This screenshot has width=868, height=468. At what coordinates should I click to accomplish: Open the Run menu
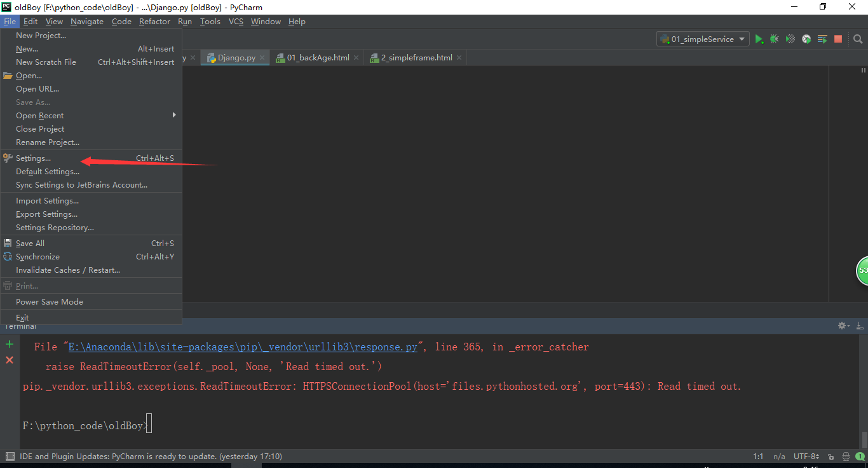185,22
